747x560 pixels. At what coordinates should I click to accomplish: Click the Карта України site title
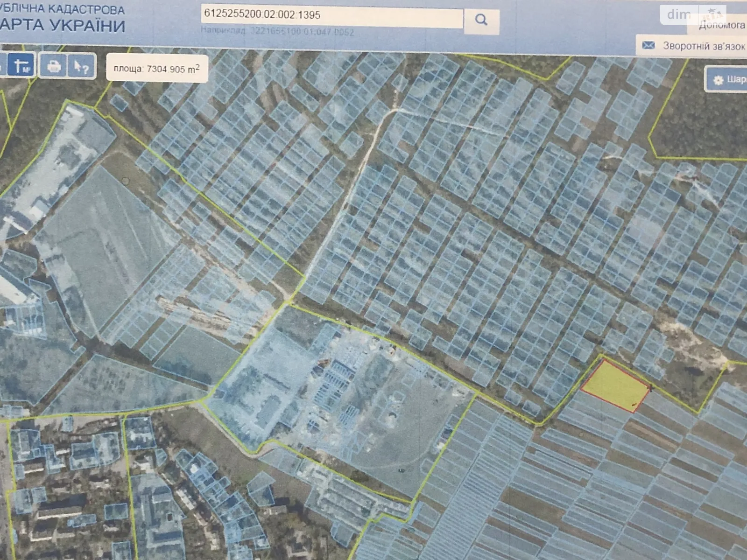tap(63, 25)
